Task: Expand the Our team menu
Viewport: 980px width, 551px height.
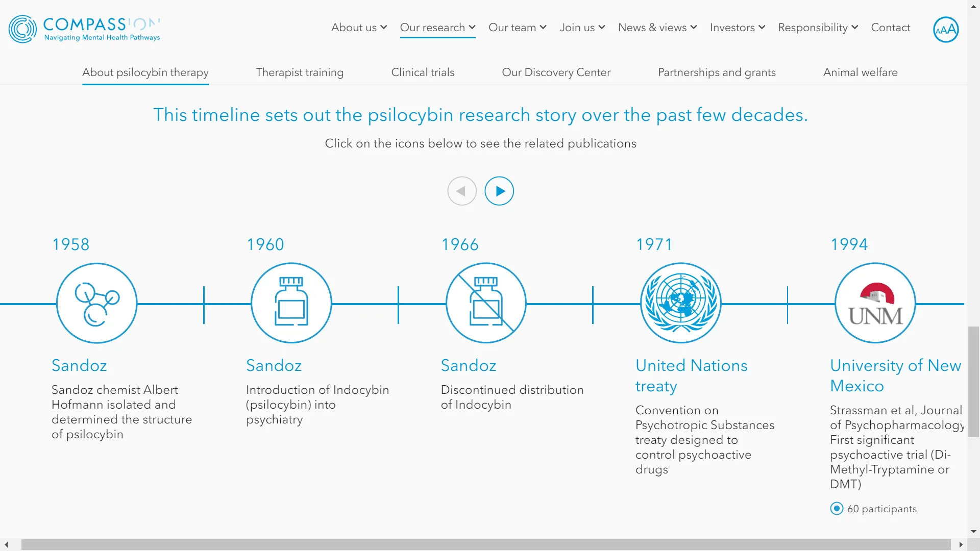Action: pyautogui.click(x=517, y=28)
